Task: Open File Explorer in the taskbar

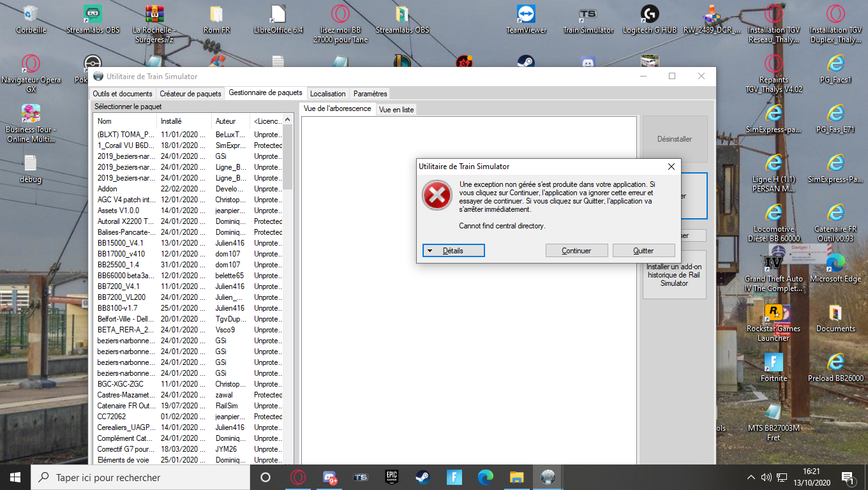Action: coord(516,477)
